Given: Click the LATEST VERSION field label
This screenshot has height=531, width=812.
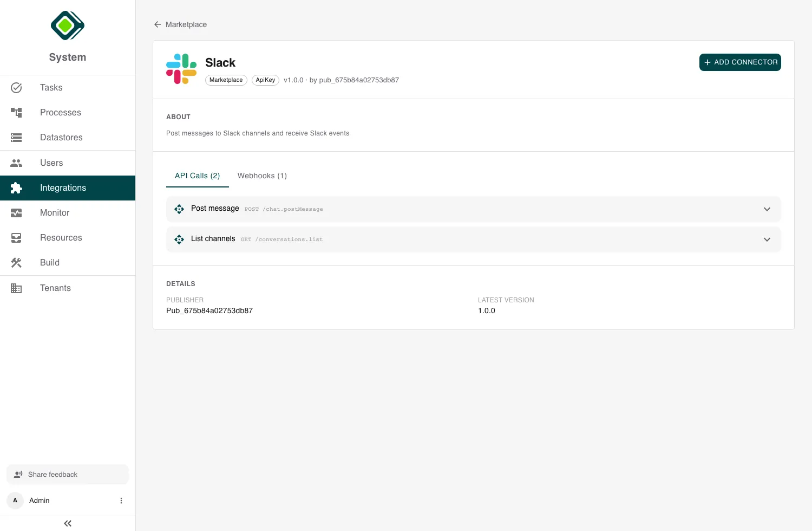Looking at the screenshot, I should [506, 300].
